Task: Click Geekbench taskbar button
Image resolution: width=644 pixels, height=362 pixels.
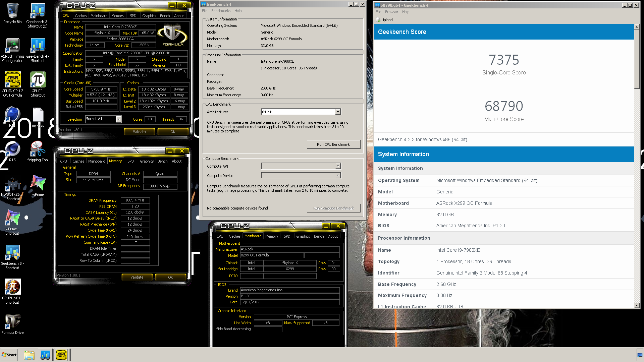Action: (45, 355)
